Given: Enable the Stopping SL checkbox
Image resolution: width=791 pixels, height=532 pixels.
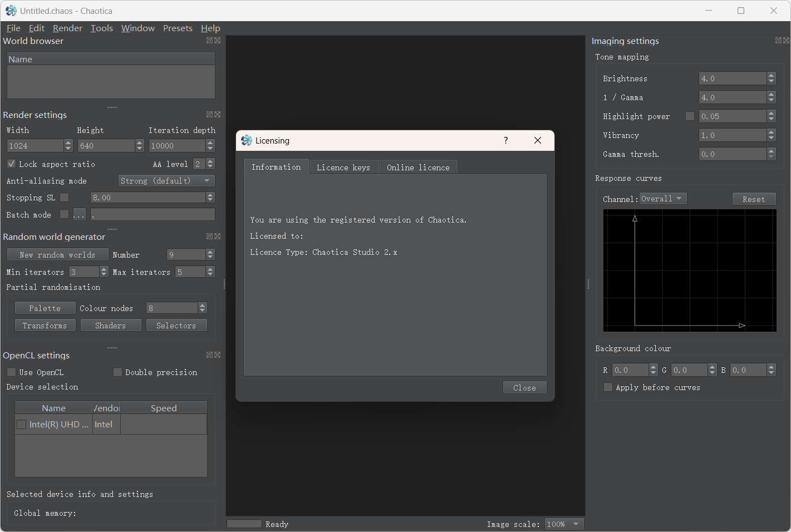Looking at the screenshot, I should 65,198.
